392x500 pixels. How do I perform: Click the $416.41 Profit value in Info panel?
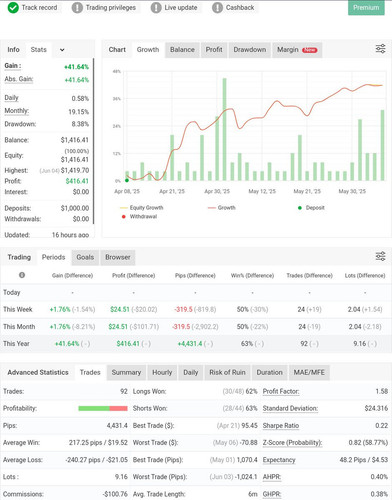tap(77, 181)
